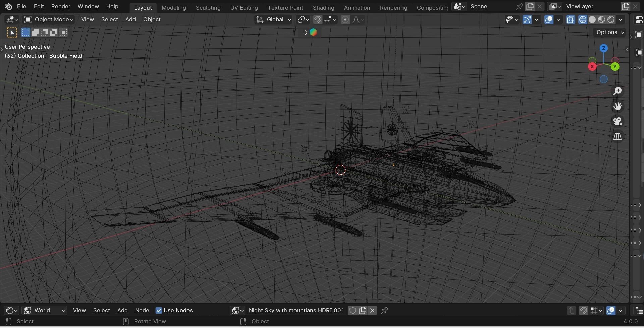Open the proportional editing falloff dropdown

click(x=358, y=19)
